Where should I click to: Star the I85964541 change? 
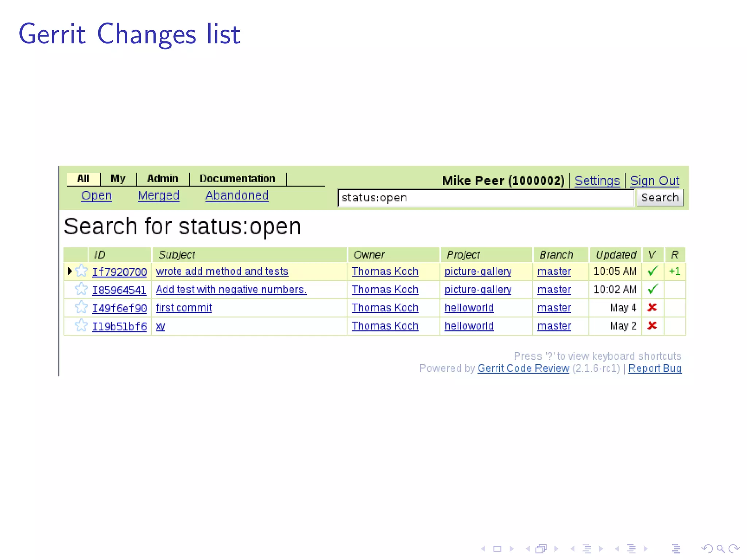[x=81, y=289]
